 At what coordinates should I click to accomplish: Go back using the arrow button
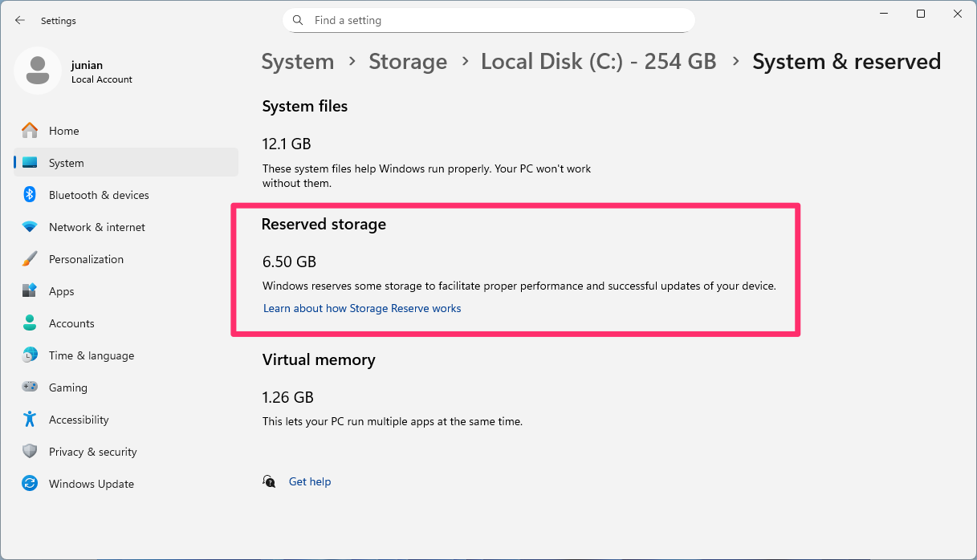click(20, 20)
